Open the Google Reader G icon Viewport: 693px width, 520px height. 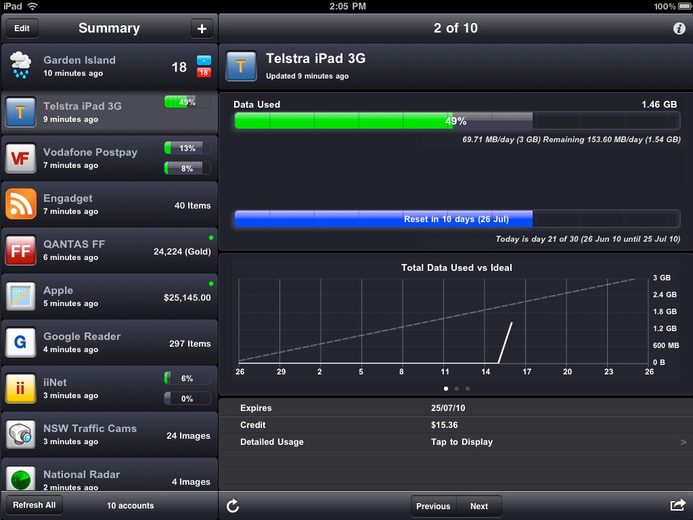(20, 342)
